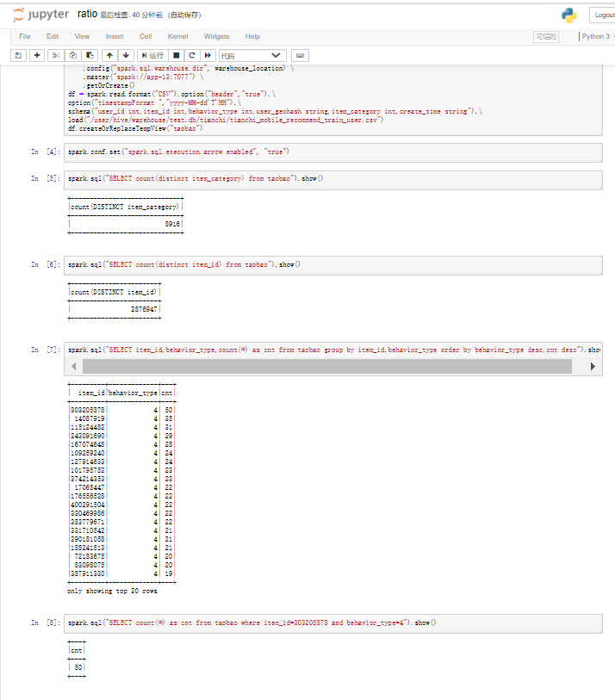This screenshot has height=700, width=615.
Task: Open the Kernel menu
Action: pos(177,37)
